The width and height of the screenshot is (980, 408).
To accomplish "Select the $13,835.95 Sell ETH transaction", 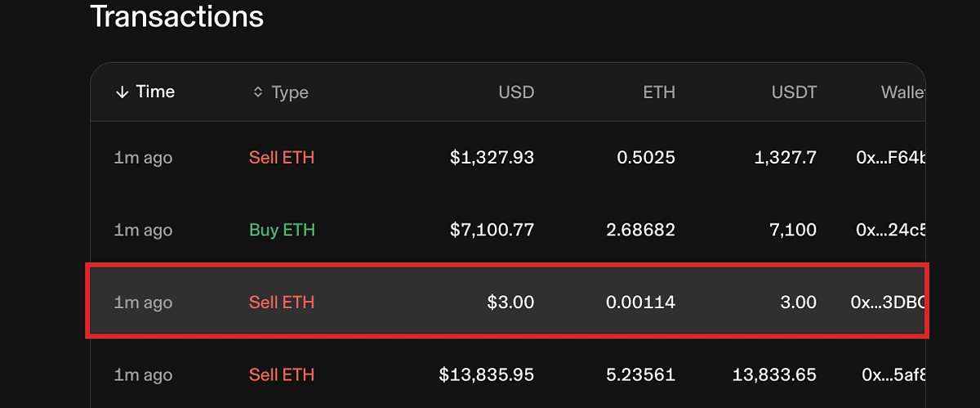I will click(507, 375).
